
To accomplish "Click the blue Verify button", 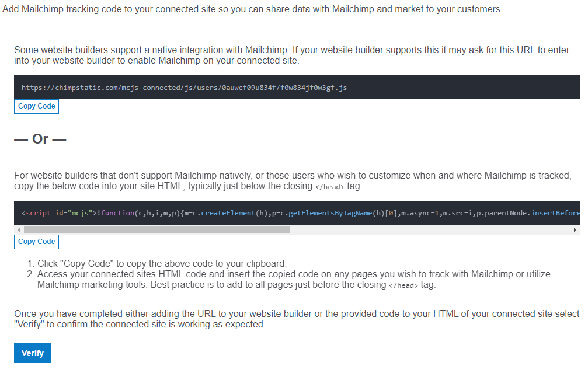I will 33,353.
